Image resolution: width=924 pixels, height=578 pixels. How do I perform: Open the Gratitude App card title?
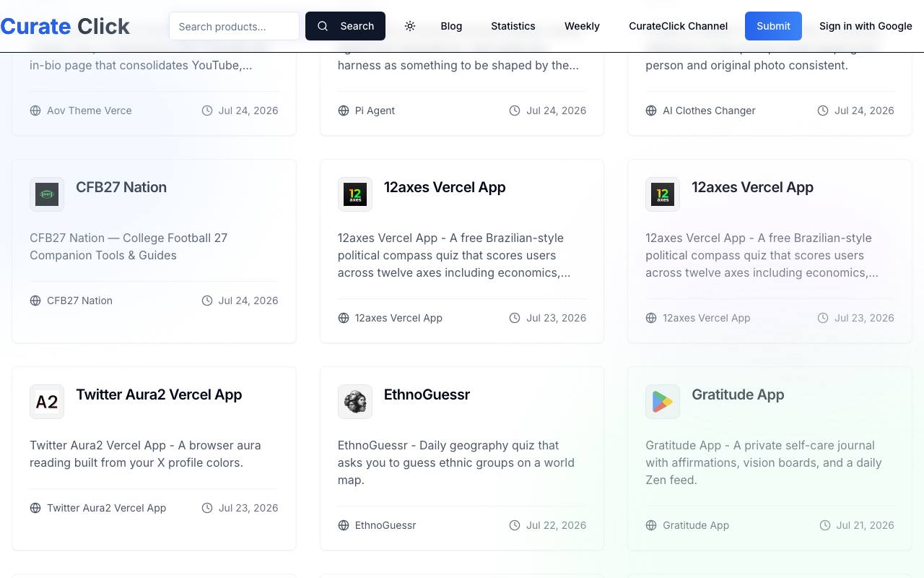[738, 394]
